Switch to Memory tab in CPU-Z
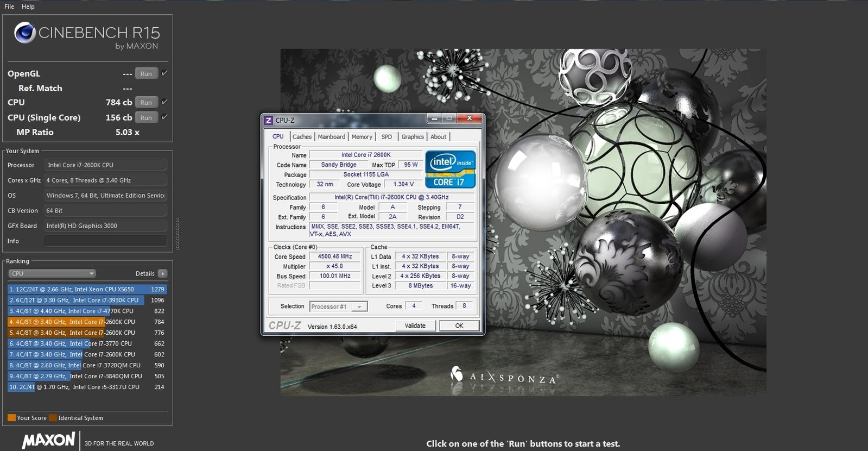This screenshot has width=868, height=451. 362,137
